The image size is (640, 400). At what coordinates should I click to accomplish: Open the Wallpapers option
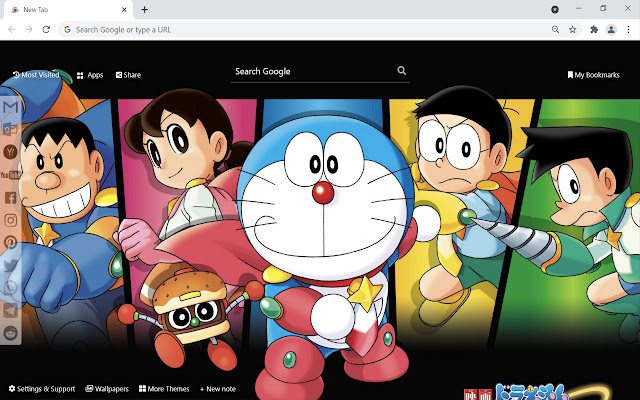point(107,389)
